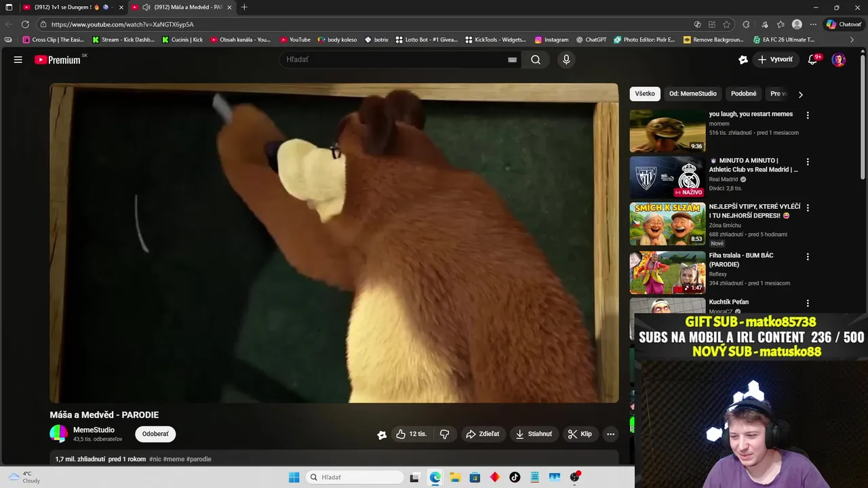Image resolution: width=868 pixels, height=488 pixels.
Task: Open the Lotto Bot bookmark
Action: coord(427,40)
